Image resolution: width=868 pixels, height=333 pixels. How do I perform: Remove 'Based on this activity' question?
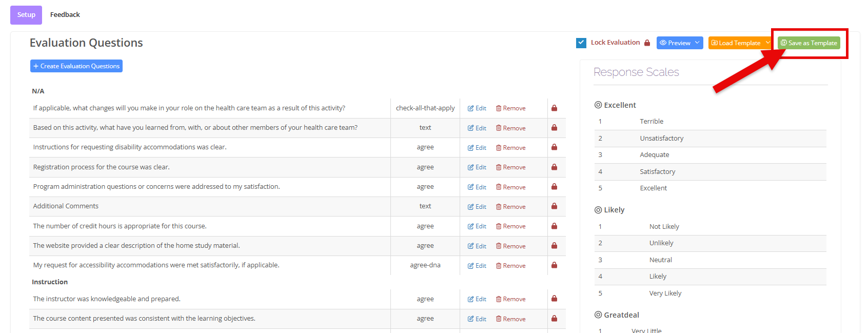511,128
